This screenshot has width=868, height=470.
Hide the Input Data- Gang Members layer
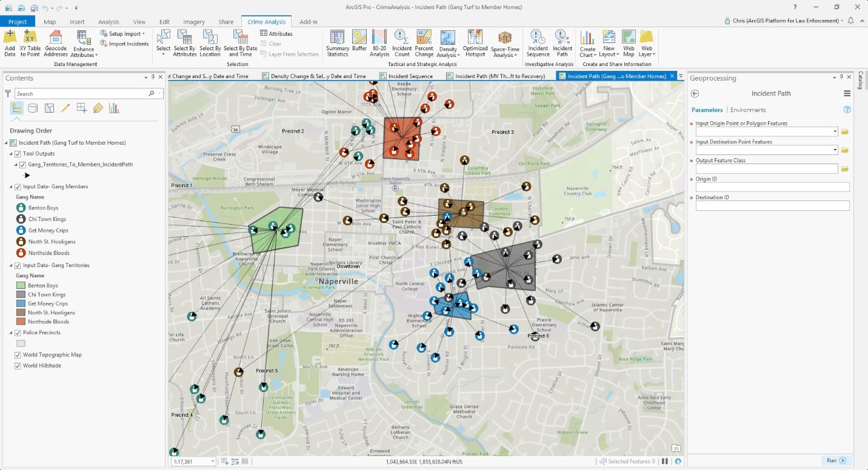pos(18,187)
